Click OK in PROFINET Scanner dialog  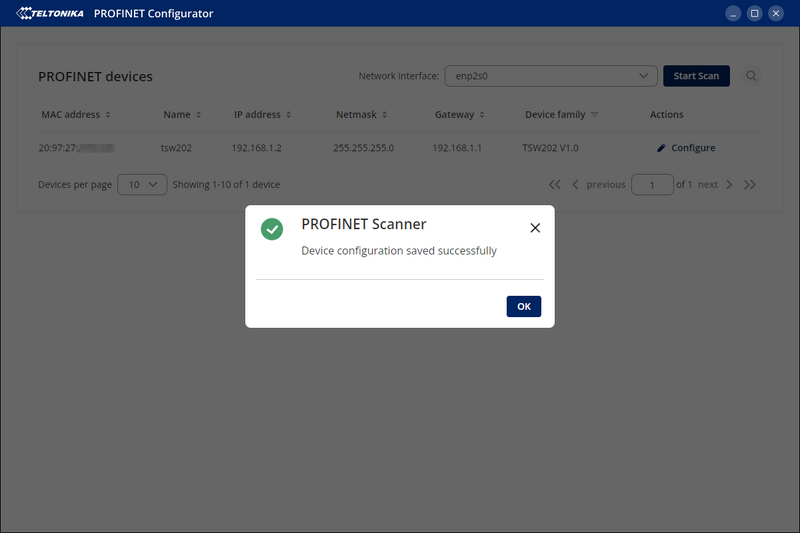pos(523,307)
